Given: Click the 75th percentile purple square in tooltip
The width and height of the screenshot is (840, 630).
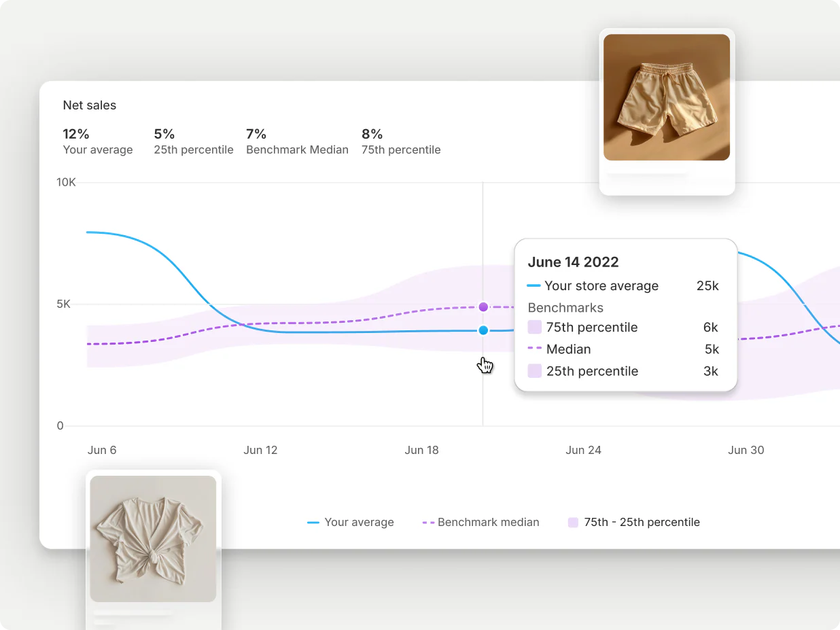Looking at the screenshot, I should coord(534,327).
